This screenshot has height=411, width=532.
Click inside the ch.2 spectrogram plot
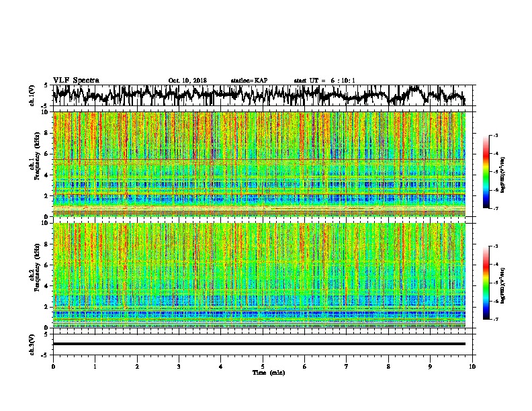point(259,275)
